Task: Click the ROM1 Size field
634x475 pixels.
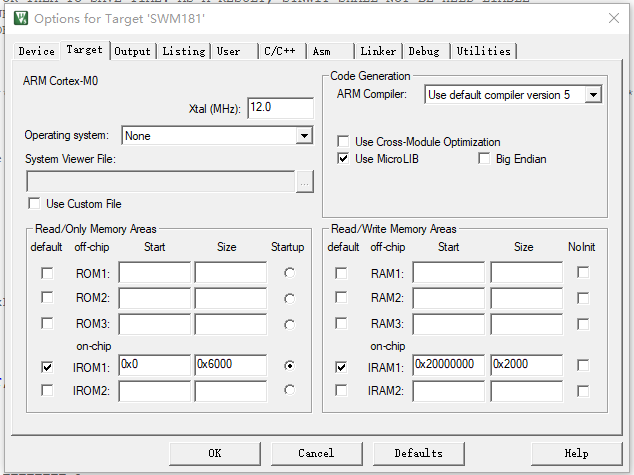Action: 230,272
